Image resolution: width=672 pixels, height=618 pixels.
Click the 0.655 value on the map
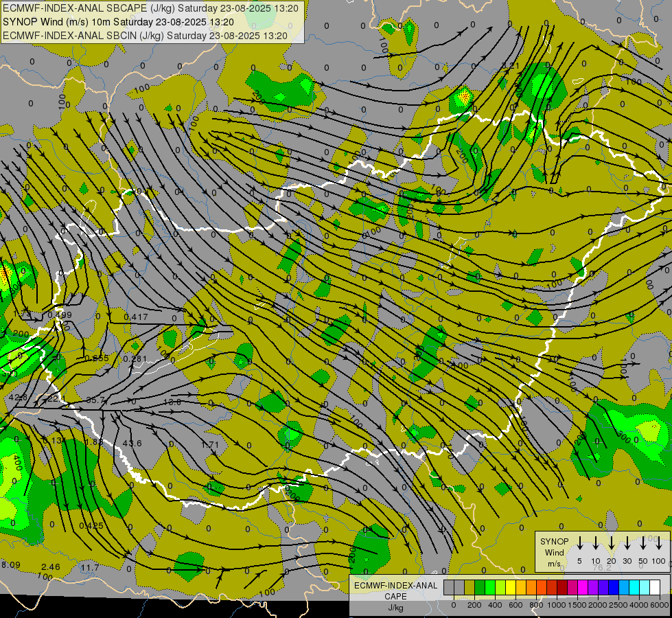coord(97,358)
